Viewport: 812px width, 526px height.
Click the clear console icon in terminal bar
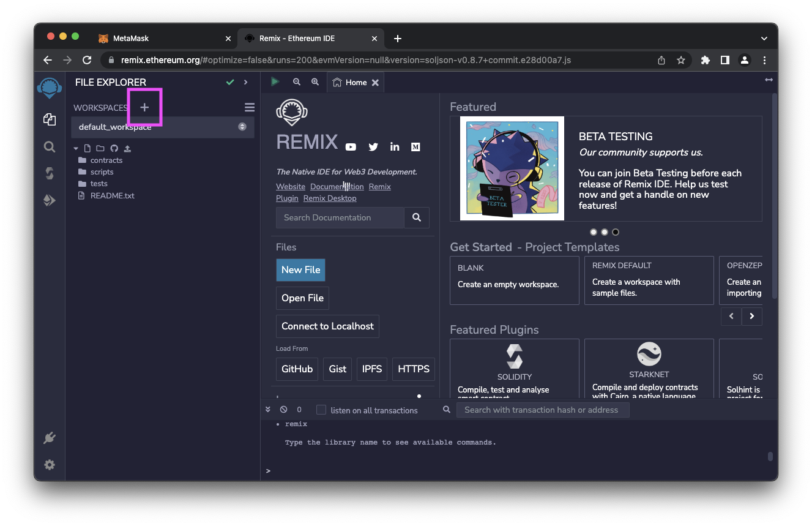tap(283, 410)
